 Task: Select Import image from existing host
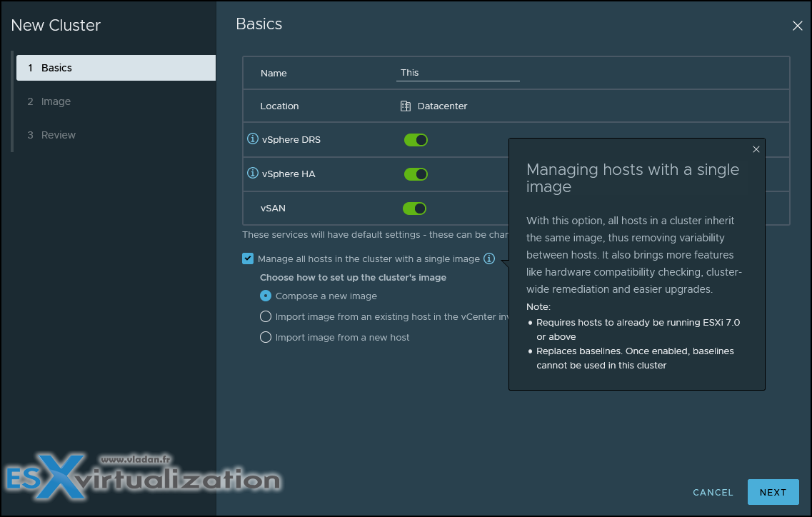[266, 316]
